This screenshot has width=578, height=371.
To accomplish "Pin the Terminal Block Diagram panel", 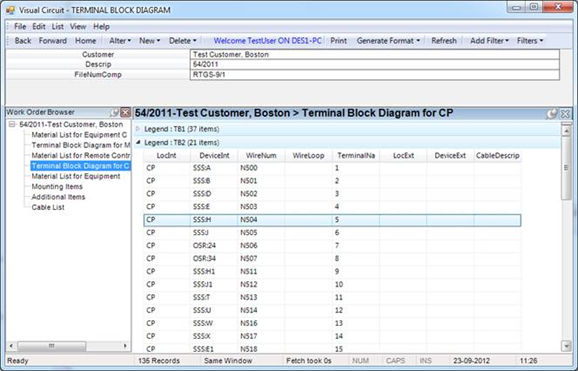I will point(551,114).
